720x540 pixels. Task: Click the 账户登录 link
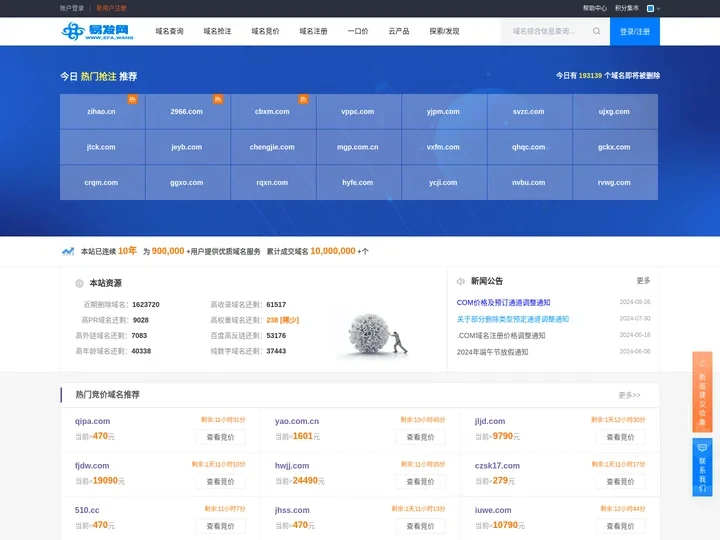pos(72,8)
